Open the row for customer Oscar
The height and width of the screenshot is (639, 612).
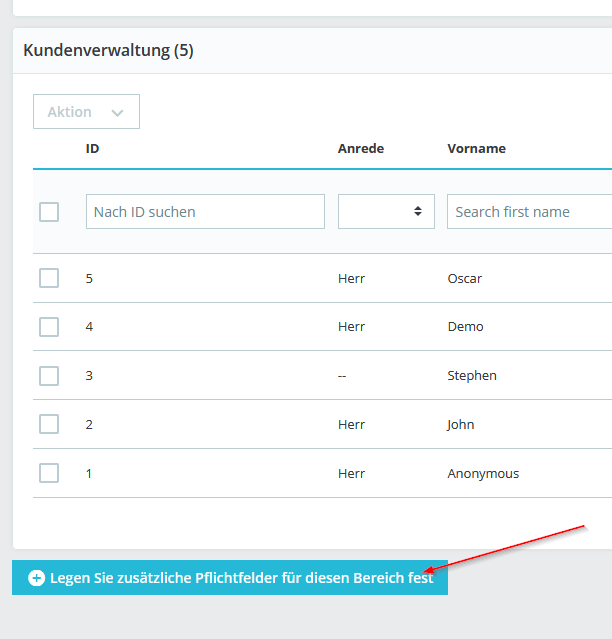click(464, 278)
